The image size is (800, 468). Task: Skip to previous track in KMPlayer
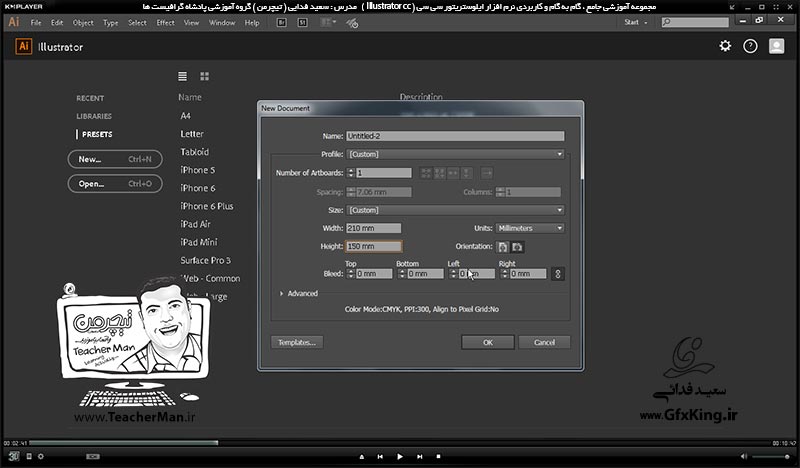(380, 457)
